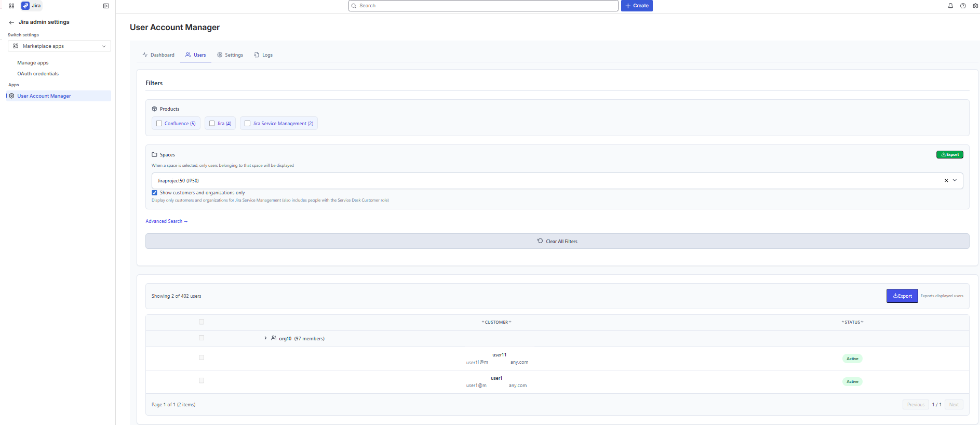Tick the Confluence (5) product checkbox

pos(159,123)
